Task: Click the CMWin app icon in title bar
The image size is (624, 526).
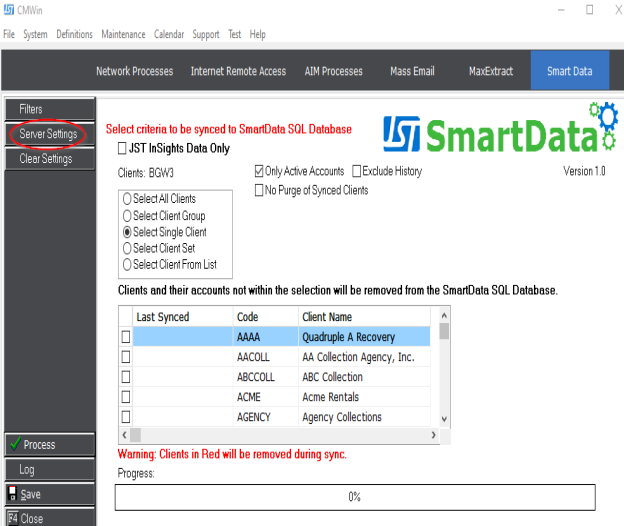Action: 9,10
